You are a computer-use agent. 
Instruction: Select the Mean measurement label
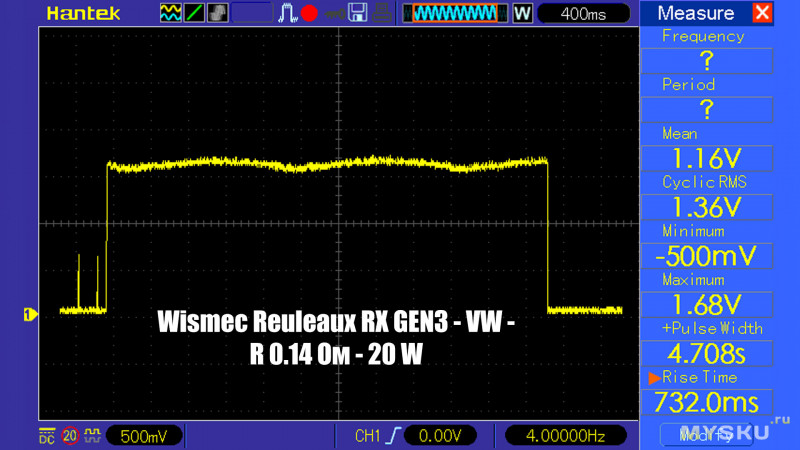pyautogui.click(x=680, y=134)
